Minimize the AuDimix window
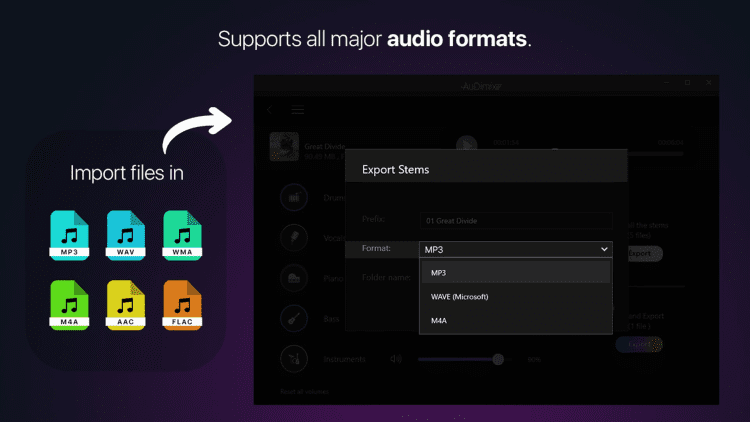The height and width of the screenshot is (422, 750). click(x=666, y=83)
